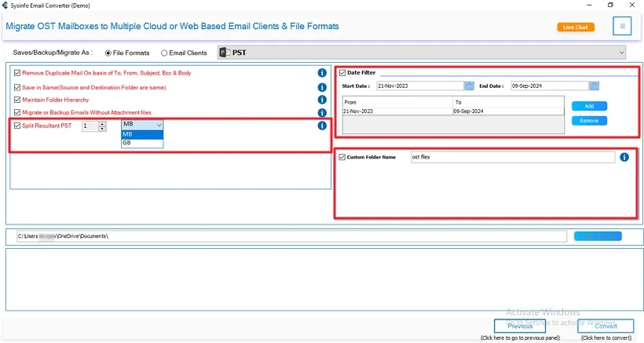Select the Email Clients radio button
This screenshot has height=343, width=644.
[x=164, y=53]
